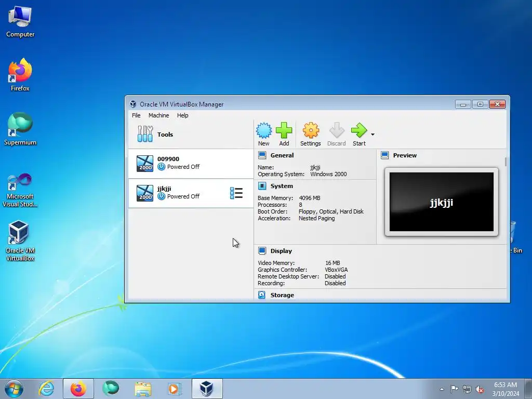This screenshot has width=532, height=399.
Task: Click the jjkjji Windows 2000 OS icon
Action: 145,193
